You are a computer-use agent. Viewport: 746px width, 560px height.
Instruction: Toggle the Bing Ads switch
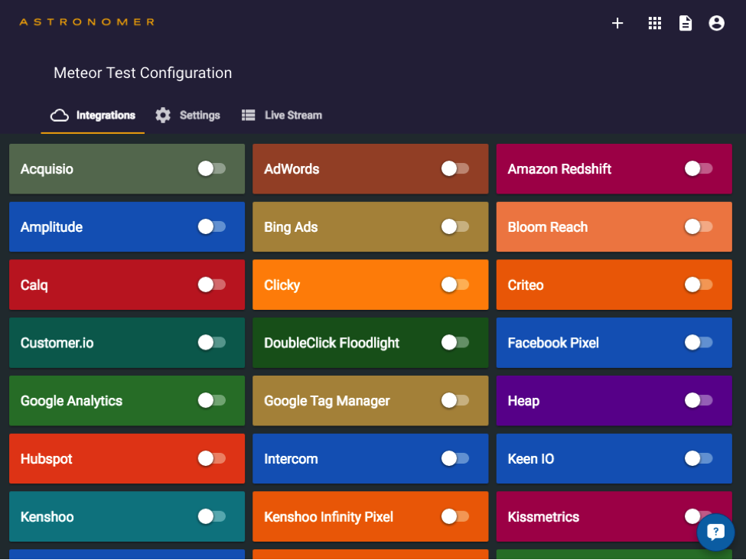pos(455,226)
